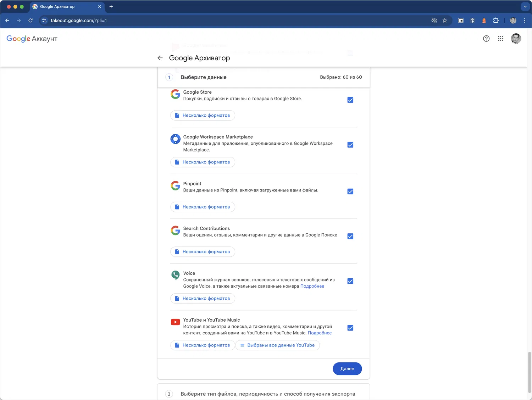Click the Voice title text
The image size is (532, 400).
pyautogui.click(x=189, y=273)
